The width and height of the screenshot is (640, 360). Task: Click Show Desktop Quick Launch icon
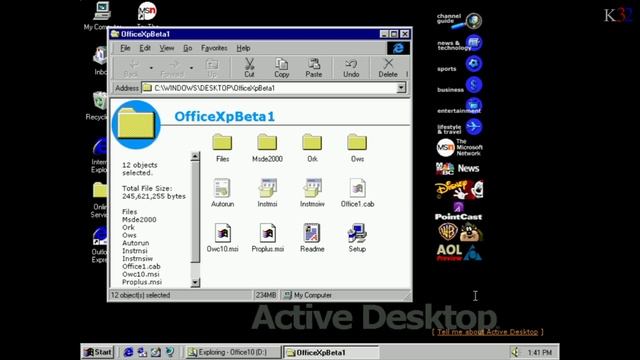156,352
